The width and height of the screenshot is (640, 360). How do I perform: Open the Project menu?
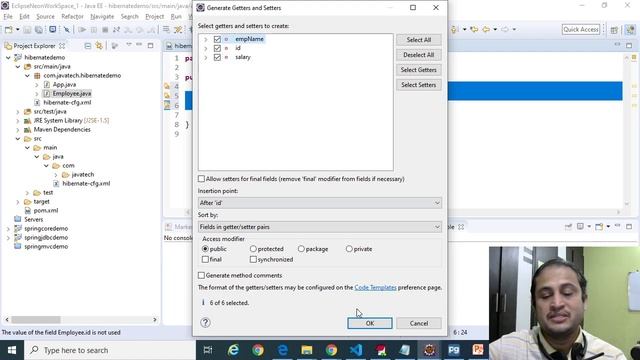tap(155, 17)
